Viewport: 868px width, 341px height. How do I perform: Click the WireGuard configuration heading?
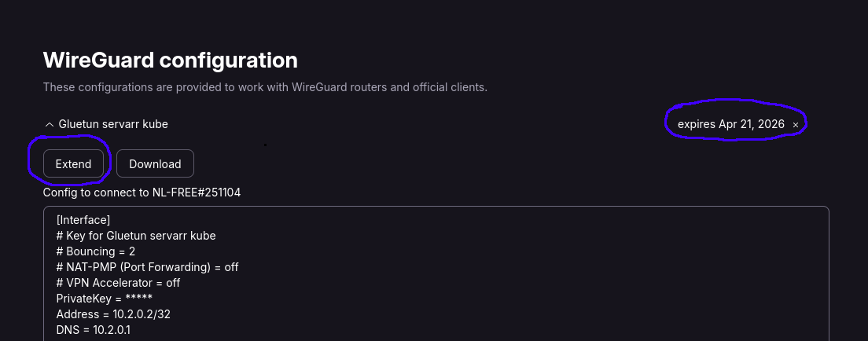click(171, 60)
